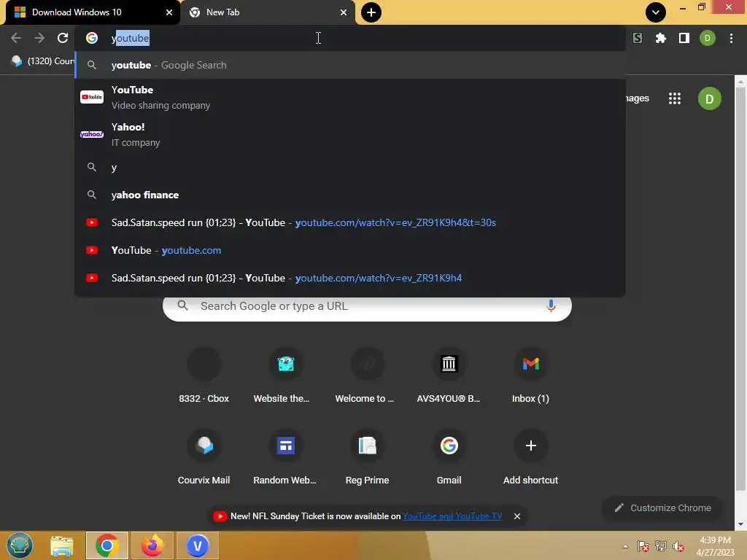This screenshot has height=560, width=747.
Task: Open the Random Web... shortcut
Action: 286,458
